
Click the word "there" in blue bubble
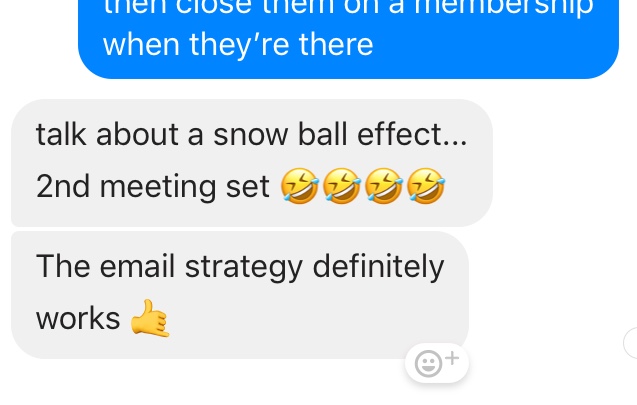(336, 44)
